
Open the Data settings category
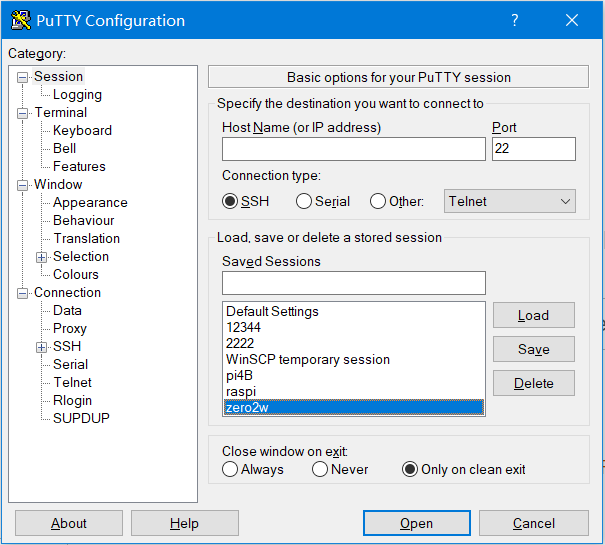tap(67, 310)
